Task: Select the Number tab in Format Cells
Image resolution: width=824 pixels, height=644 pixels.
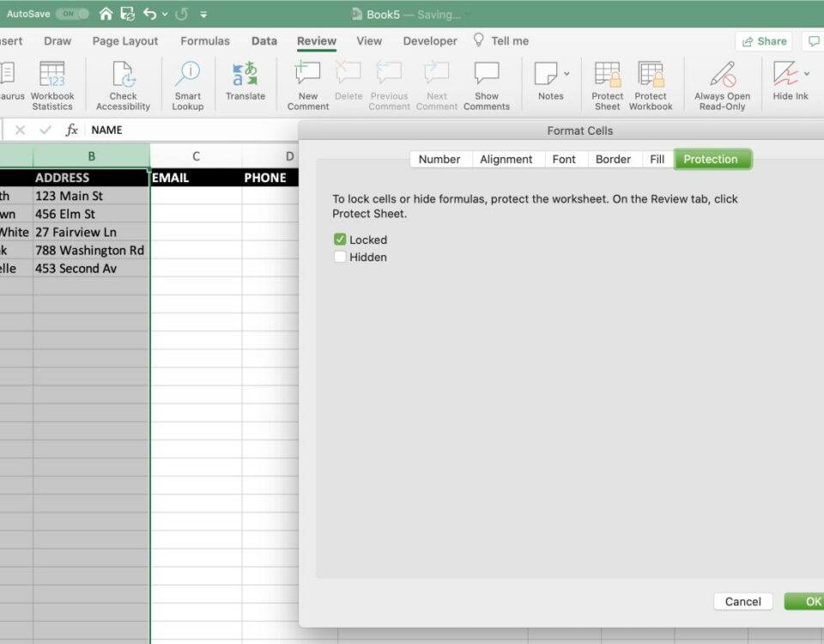Action: point(439,160)
